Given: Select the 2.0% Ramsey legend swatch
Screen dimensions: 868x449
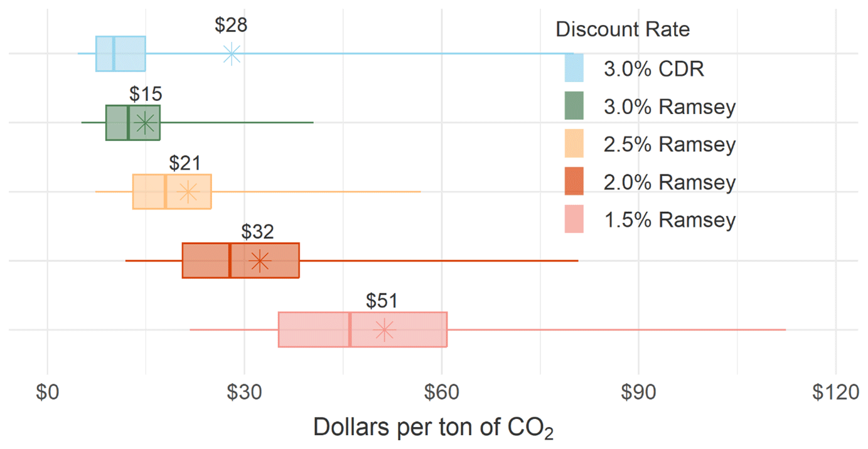Looking at the screenshot, I should click(574, 181).
